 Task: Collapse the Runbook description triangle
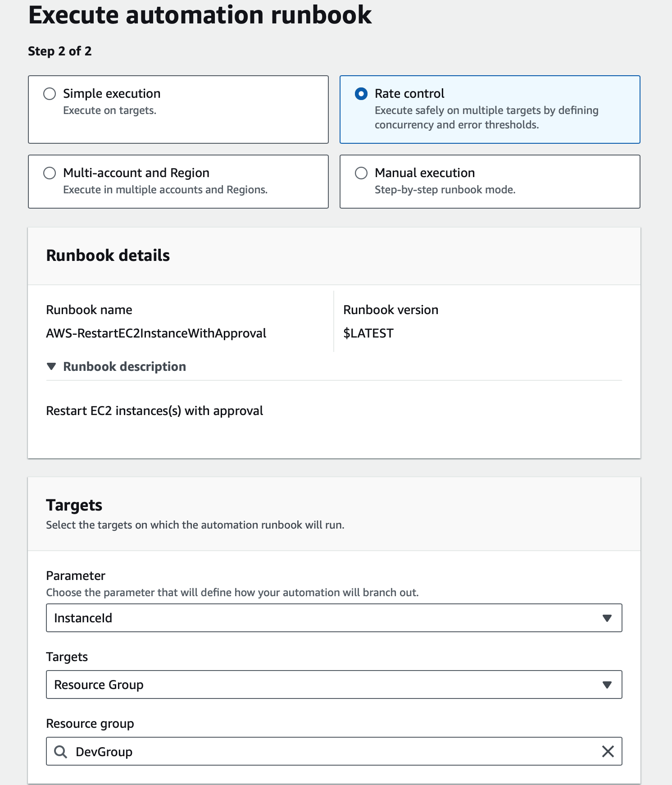(x=51, y=366)
